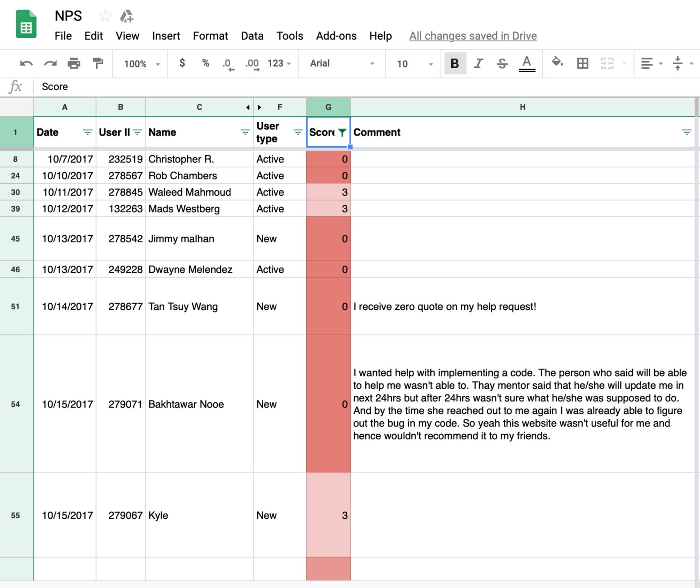Click the Bakhtawar Nooe name cell
Viewport: 700px width, 588px height.
(199, 404)
